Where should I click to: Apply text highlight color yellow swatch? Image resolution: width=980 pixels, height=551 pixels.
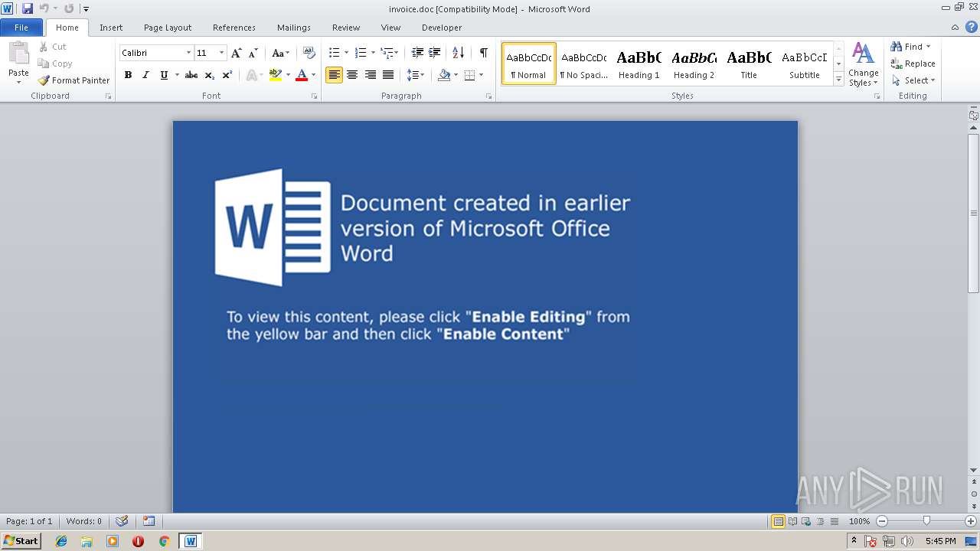coord(276,75)
